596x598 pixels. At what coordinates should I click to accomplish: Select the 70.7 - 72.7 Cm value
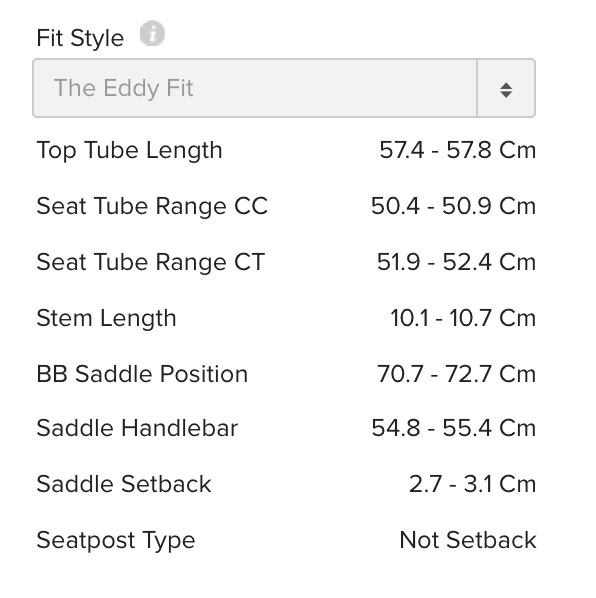point(456,374)
